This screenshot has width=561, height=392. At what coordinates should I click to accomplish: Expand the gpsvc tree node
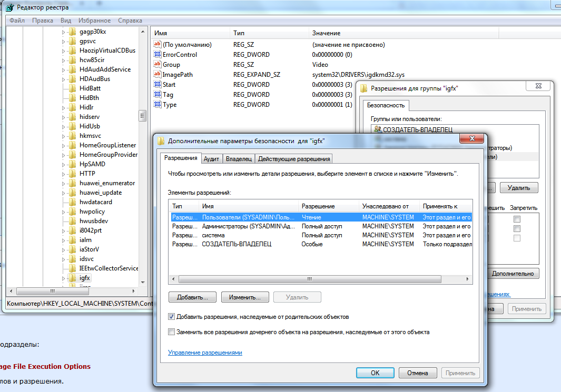coord(63,42)
